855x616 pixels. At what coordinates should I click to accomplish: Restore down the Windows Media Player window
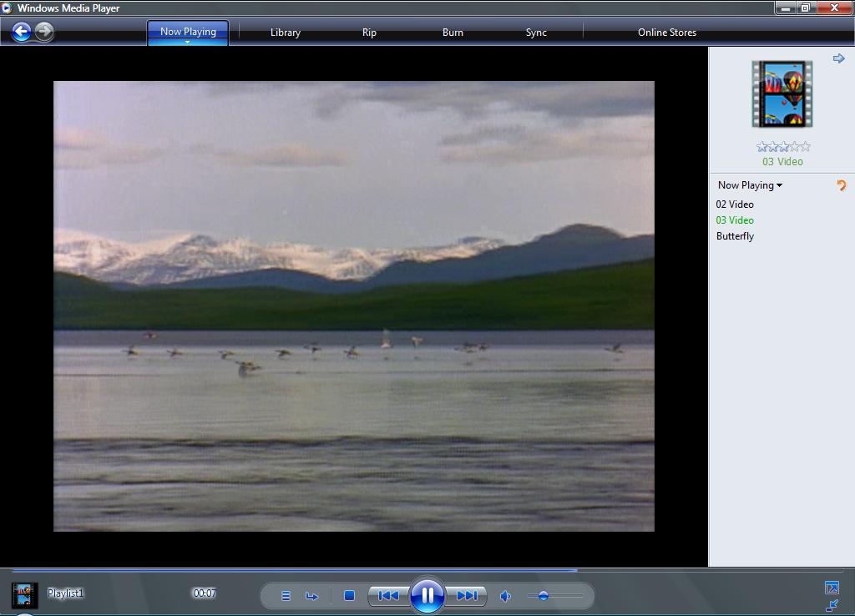pyautogui.click(x=806, y=8)
